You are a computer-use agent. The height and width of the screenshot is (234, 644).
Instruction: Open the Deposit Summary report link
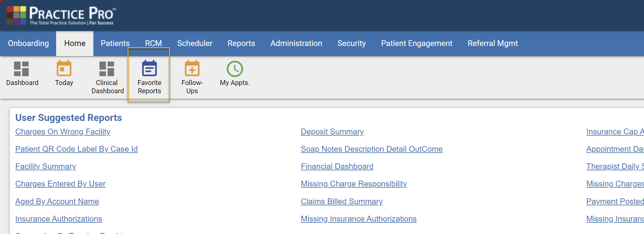pyautogui.click(x=332, y=132)
